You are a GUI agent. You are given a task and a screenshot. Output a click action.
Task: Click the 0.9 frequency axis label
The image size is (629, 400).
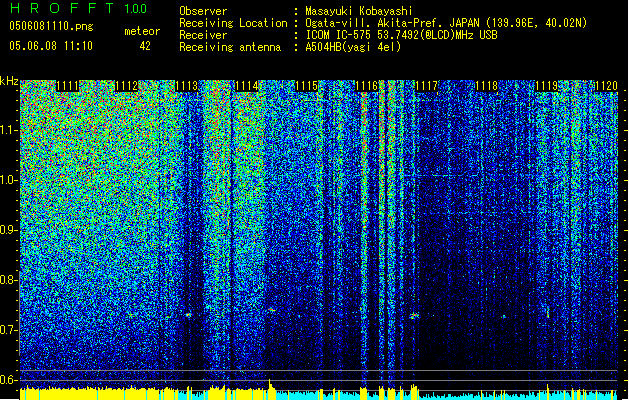point(8,230)
